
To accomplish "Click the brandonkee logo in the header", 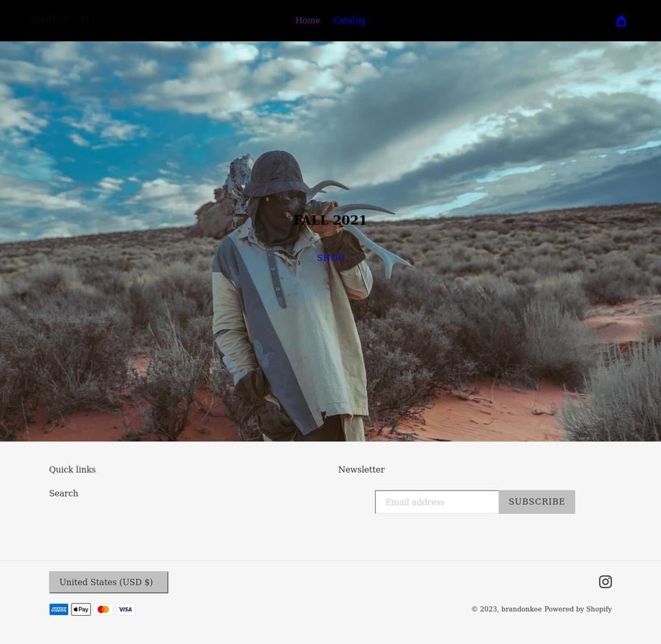I will click(x=62, y=20).
